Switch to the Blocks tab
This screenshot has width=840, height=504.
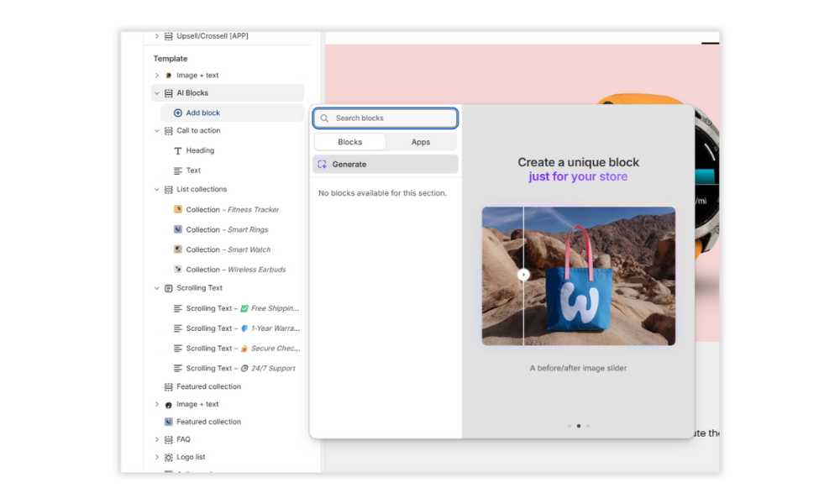349,142
